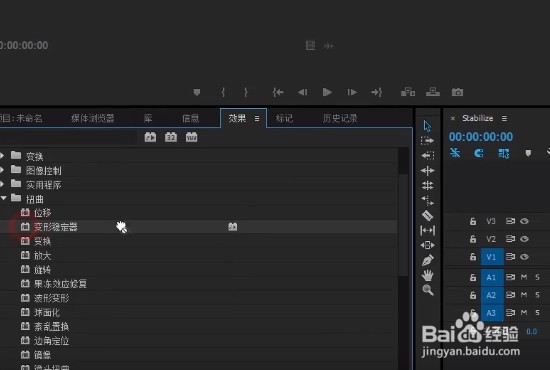Click the Lift button in monitor
The height and width of the screenshot is (370, 550).
(408, 92)
